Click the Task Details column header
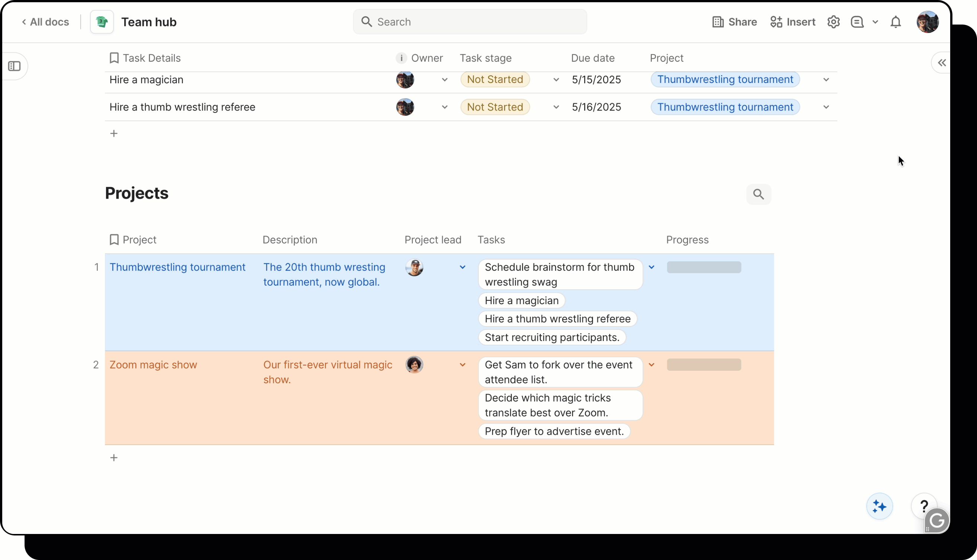This screenshot has width=977, height=560. 152,58
